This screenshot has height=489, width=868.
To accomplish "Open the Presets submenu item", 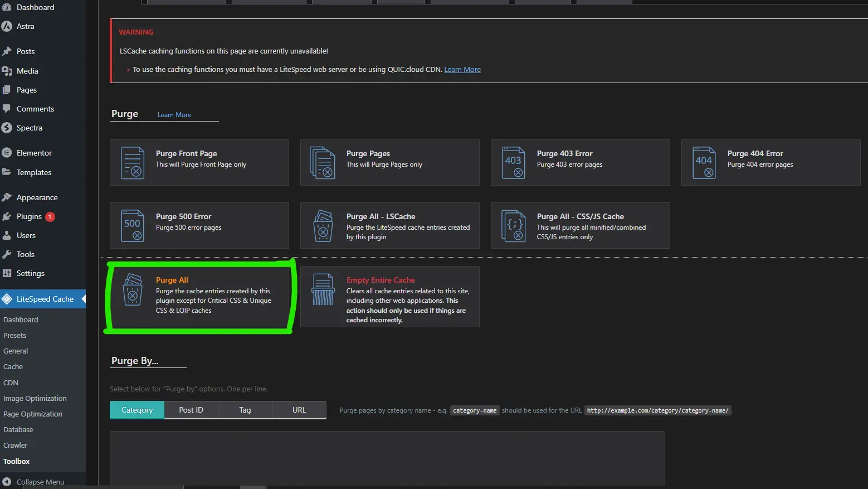I will click(x=14, y=335).
